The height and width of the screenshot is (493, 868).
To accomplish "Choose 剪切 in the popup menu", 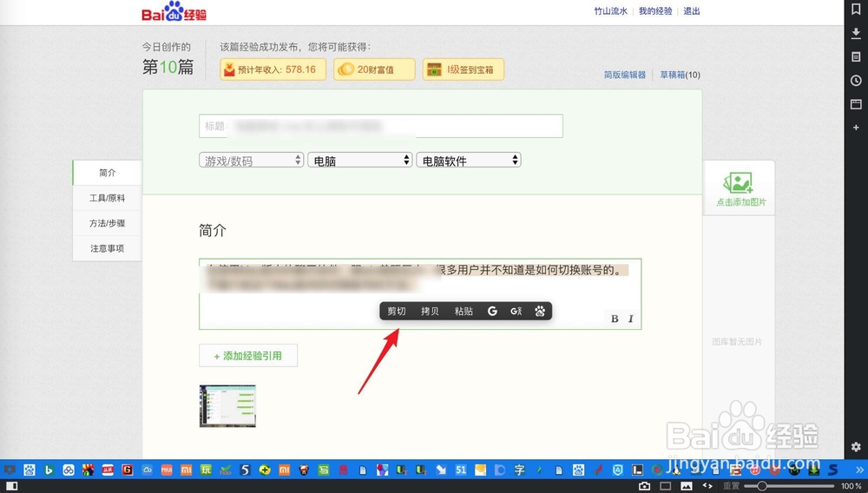I will tap(397, 311).
